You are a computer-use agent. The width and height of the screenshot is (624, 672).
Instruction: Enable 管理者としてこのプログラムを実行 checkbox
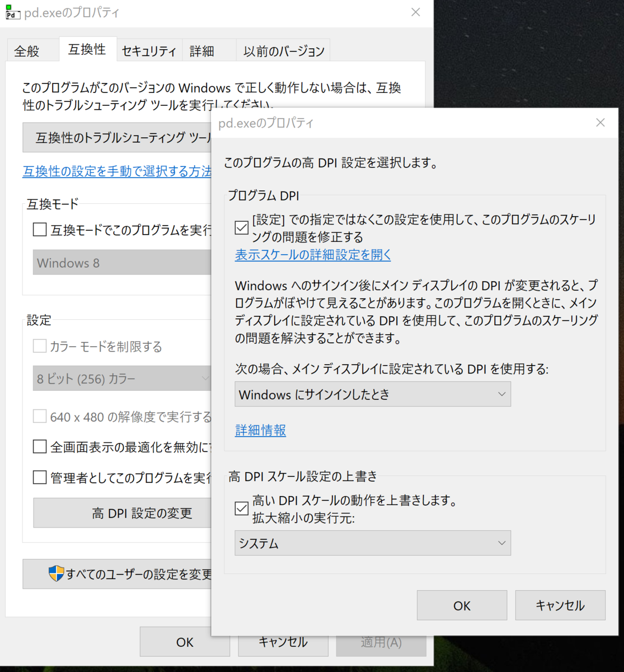[x=40, y=477]
